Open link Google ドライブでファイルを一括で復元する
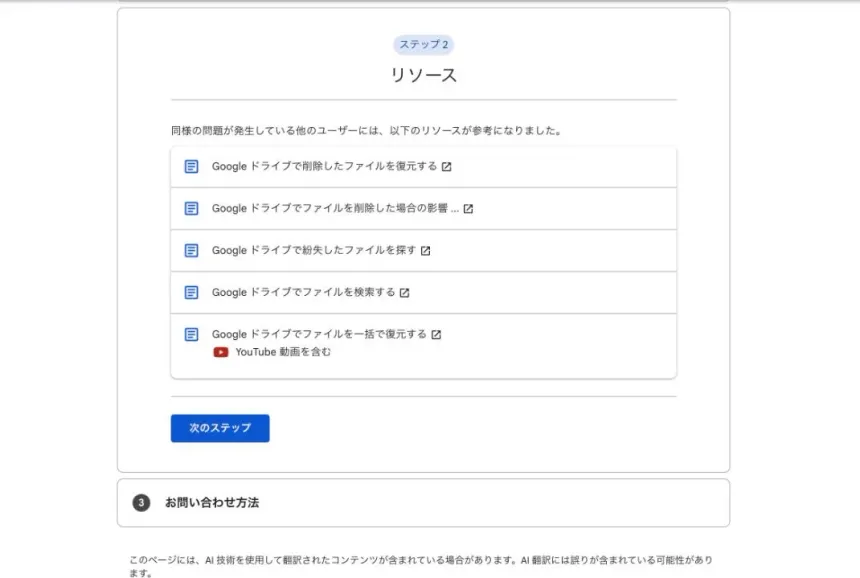Viewport: 860px width, 578px height. click(x=319, y=334)
